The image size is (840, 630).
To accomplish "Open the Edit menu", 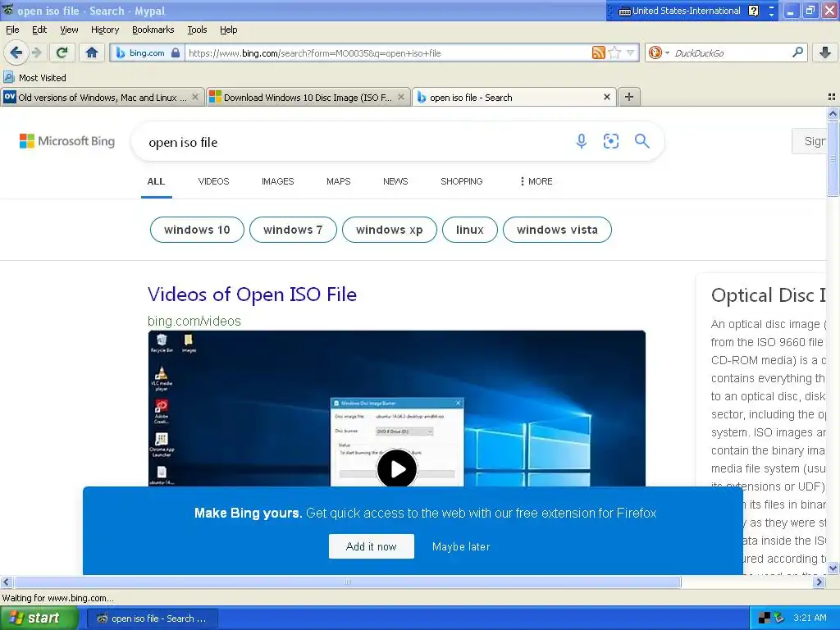I will click(x=39, y=30).
